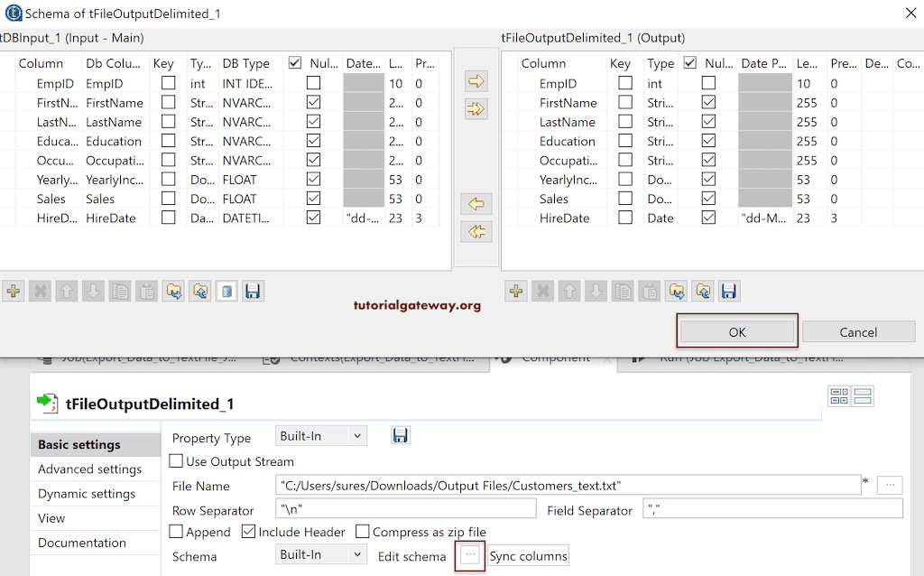The image size is (924, 576).
Task: Open the Edit schema ellipsis button
Action: 469,556
